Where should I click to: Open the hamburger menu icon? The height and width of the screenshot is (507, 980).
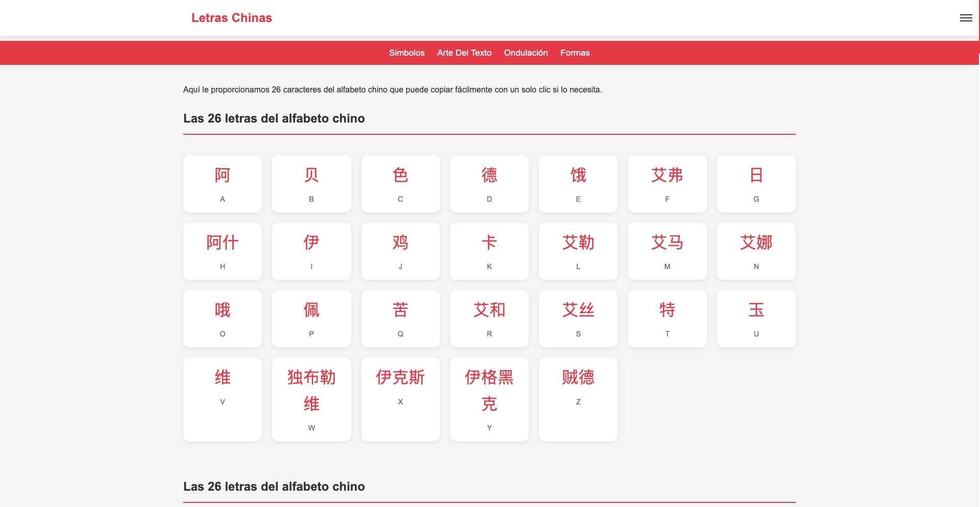(x=966, y=18)
